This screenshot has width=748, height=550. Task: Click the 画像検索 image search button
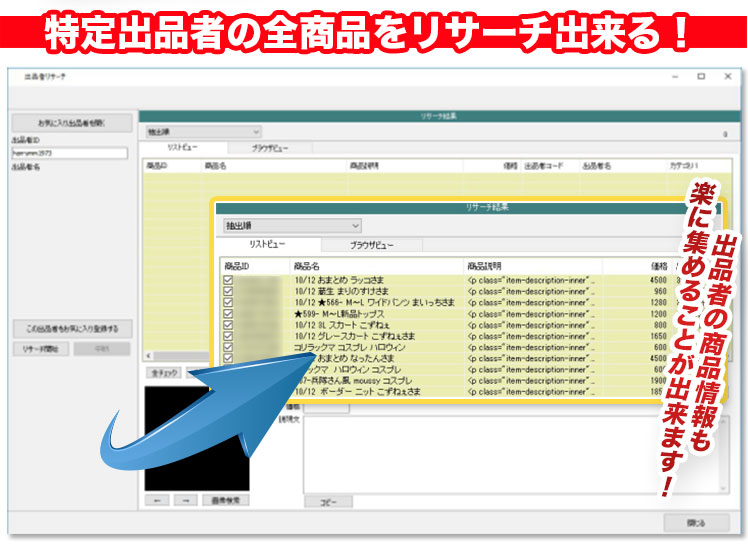tap(225, 498)
